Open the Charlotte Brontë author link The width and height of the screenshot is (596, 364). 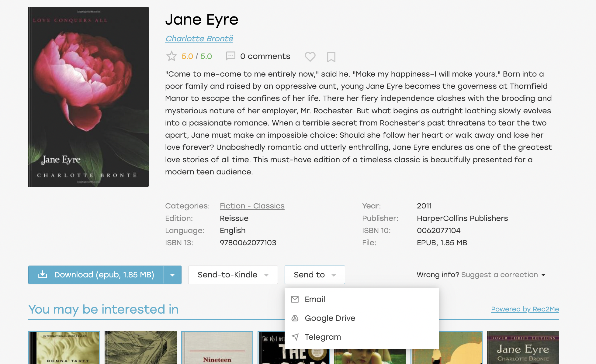[x=199, y=39]
